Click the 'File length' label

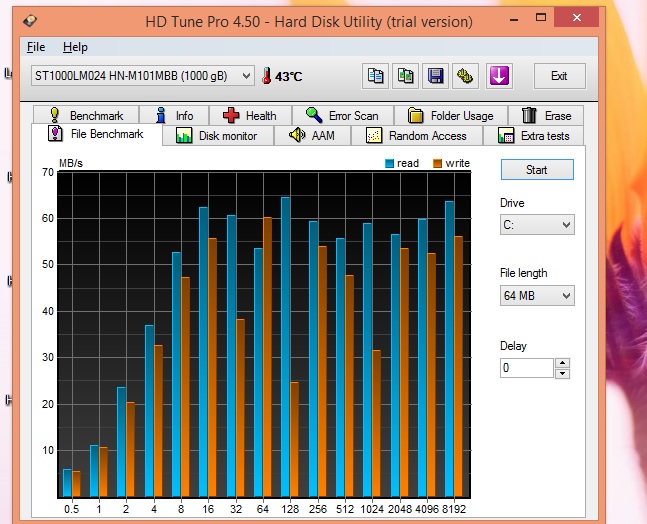[x=524, y=273]
